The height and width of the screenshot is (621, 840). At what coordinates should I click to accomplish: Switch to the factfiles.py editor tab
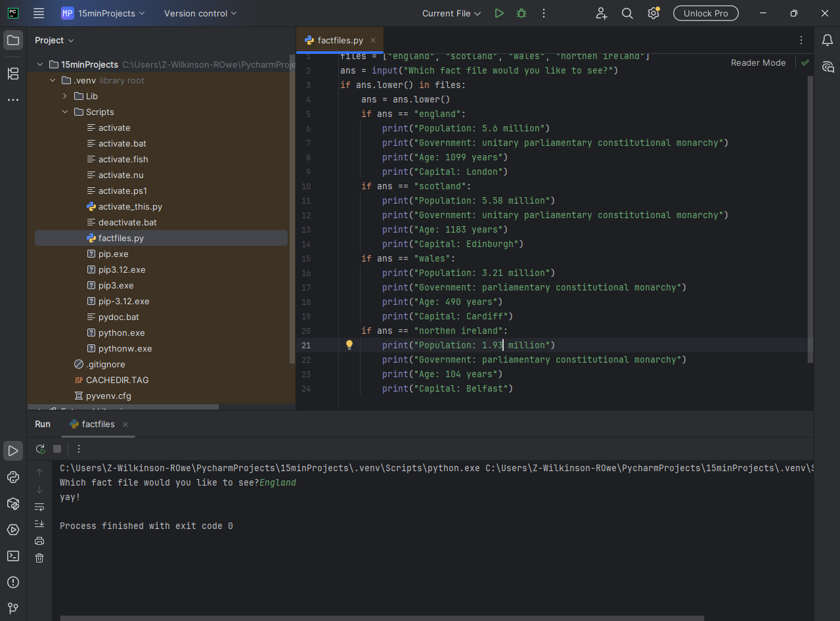340,41
